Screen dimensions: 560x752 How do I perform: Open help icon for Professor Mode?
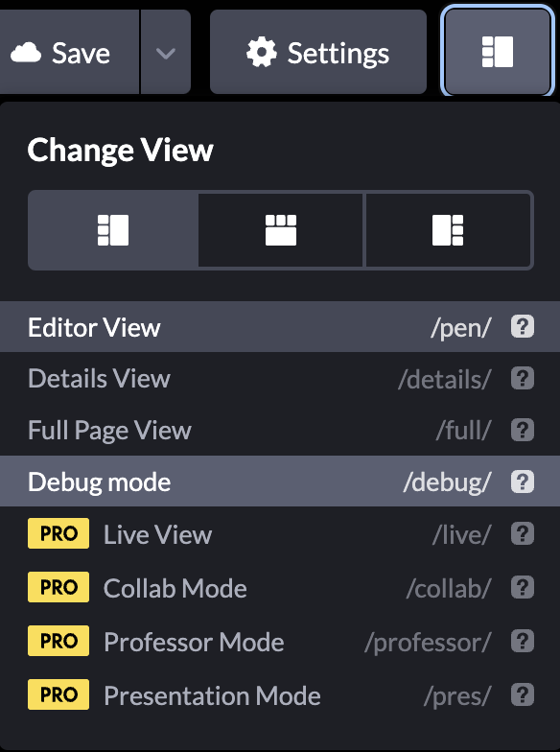click(x=522, y=641)
